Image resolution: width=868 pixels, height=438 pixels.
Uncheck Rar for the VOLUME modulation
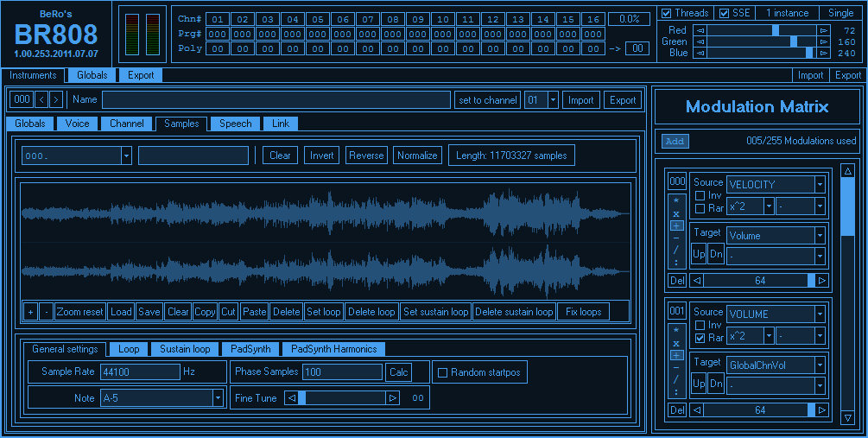click(700, 338)
